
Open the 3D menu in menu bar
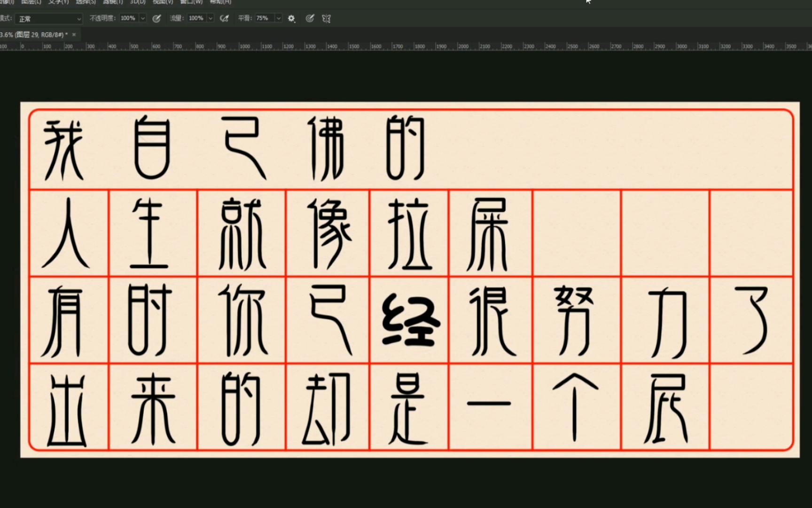point(137,2)
